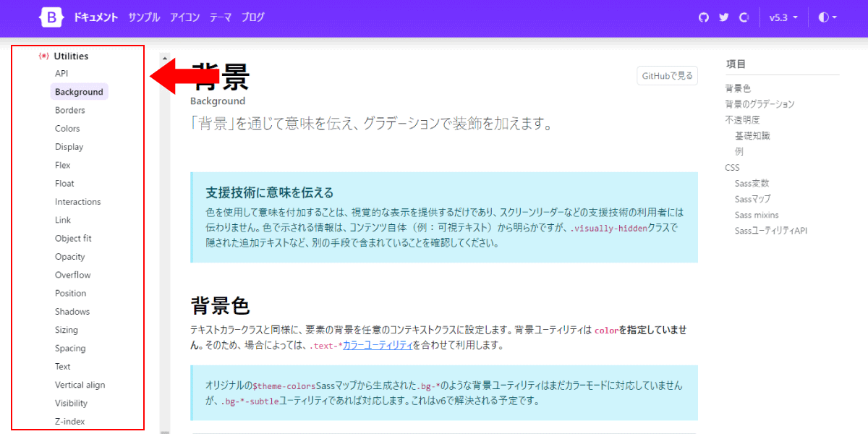Viewport: 868px width, 434px height.
Task: Click the GitHubで見る button
Action: (667, 75)
